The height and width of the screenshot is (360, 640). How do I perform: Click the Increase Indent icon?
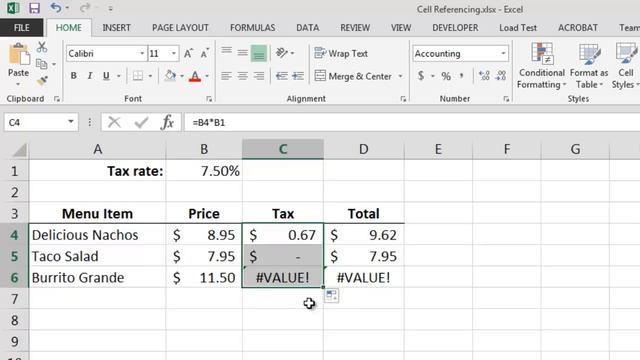(x=298, y=76)
